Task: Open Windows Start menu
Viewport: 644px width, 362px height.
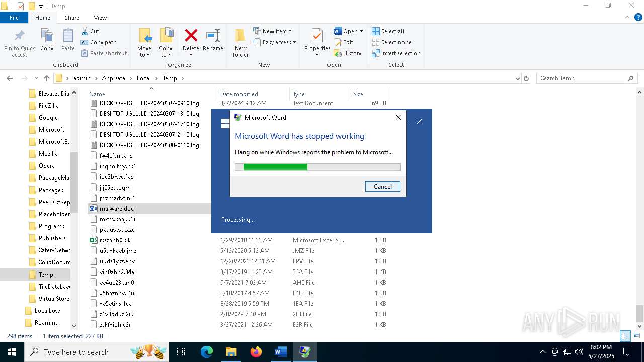Action: pyautogui.click(x=12, y=352)
